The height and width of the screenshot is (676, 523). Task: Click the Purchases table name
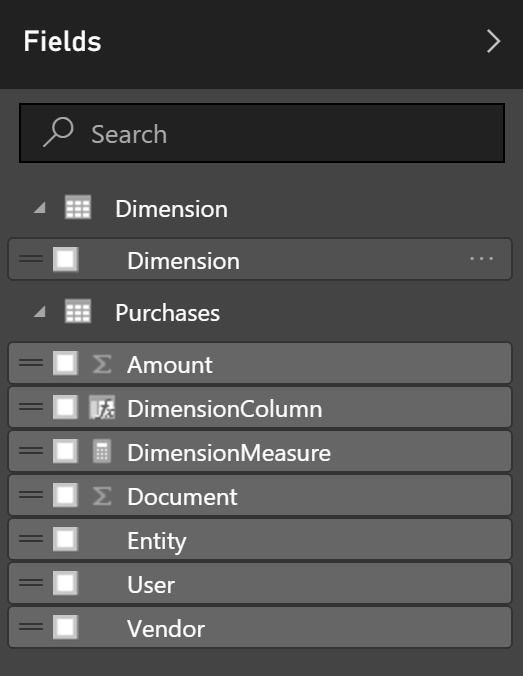[167, 313]
